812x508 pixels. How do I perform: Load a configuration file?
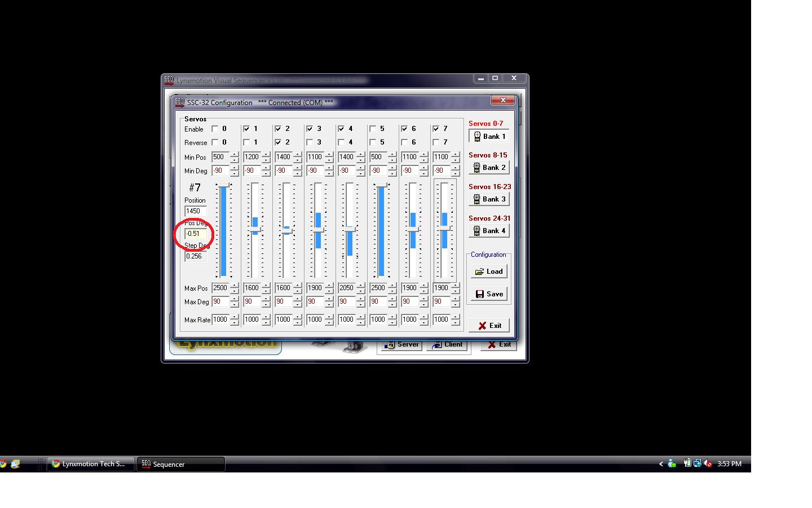[x=489, y=271]
